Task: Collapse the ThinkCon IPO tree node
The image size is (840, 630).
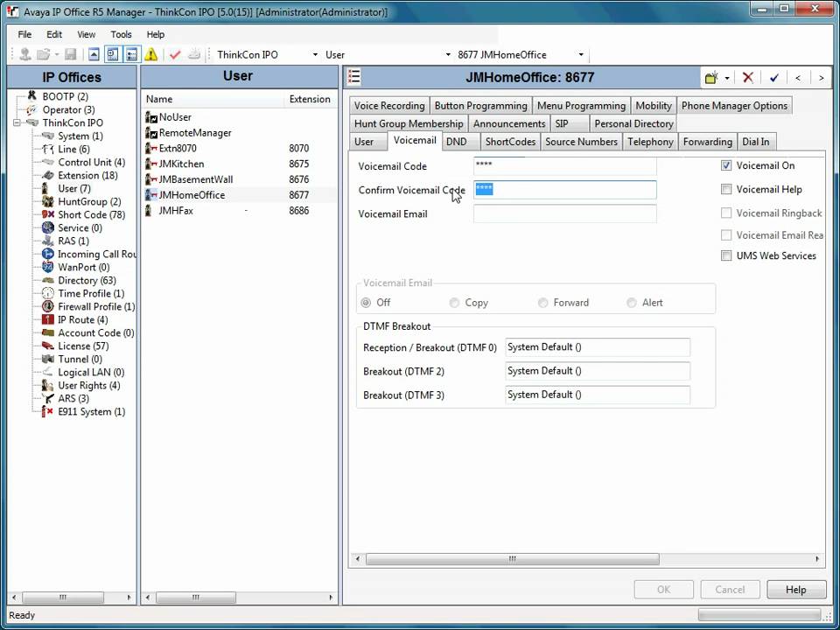Action: tap(17, 122)
